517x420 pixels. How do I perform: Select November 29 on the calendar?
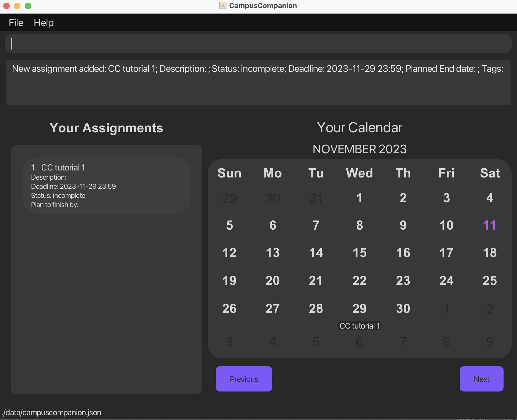point(359,308)
